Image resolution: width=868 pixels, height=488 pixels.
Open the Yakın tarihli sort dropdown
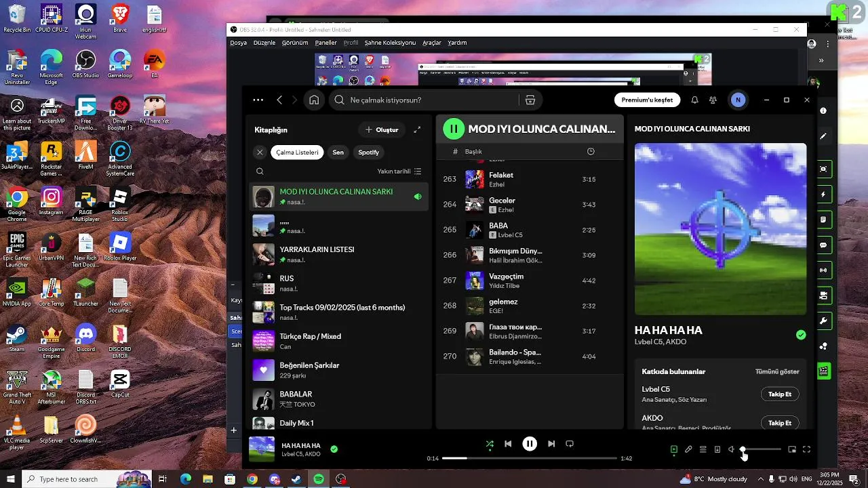click(399, 171)
